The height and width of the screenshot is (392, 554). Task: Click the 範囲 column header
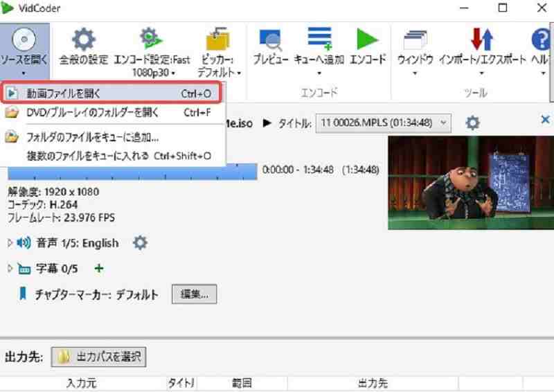(242, 383)
